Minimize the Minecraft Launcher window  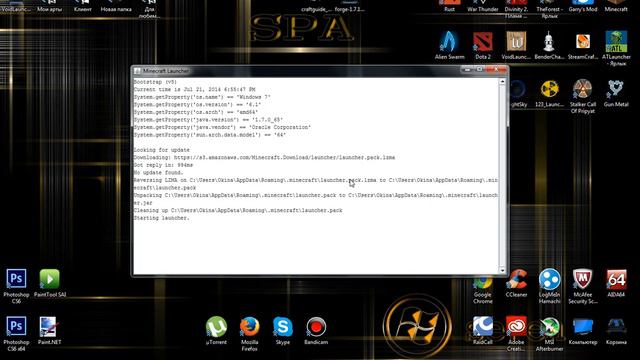pos(467,70)
